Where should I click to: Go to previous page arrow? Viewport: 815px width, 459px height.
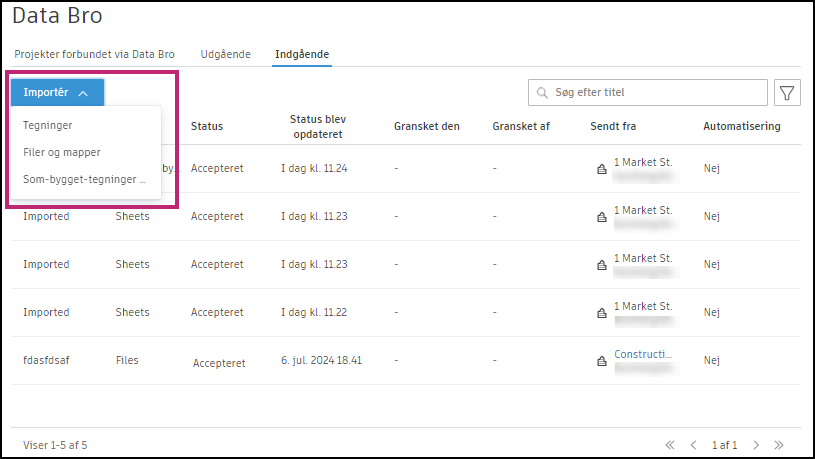[693, 444]
